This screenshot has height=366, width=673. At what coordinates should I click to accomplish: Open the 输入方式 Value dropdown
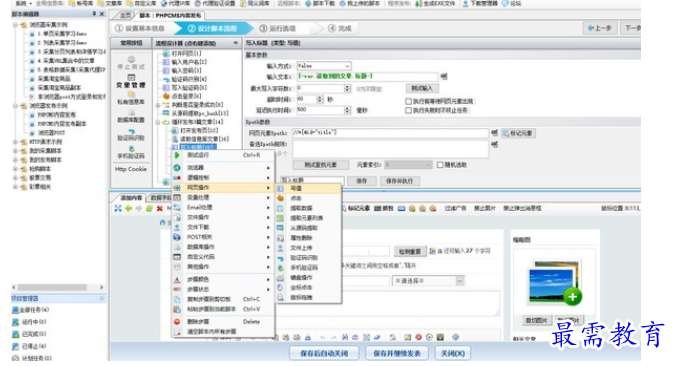[x=324, y=66]
